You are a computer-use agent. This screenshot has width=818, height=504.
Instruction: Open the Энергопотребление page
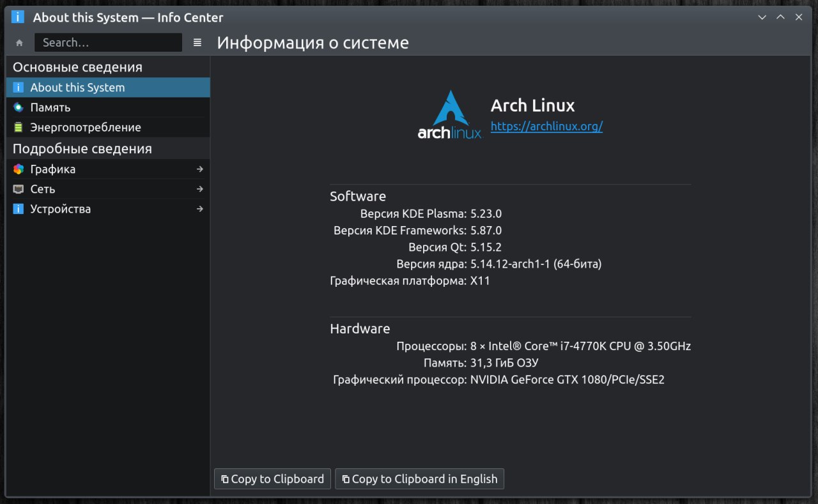point(108,127)
